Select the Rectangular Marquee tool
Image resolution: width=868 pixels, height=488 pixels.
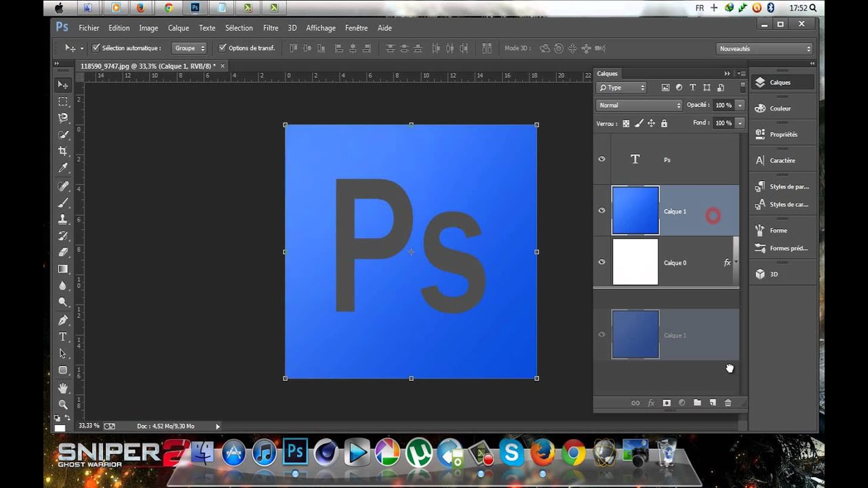pos(63,102)
